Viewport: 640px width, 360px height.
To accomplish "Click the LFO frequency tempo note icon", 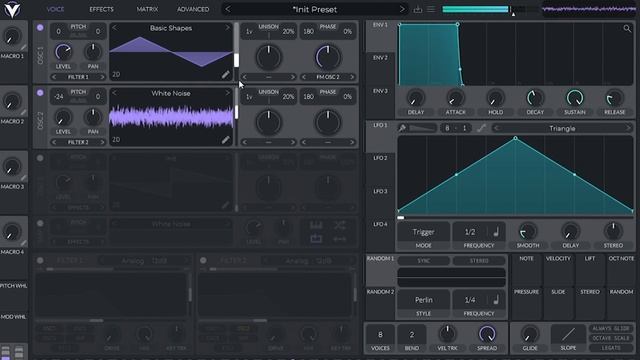I will [x=496, y=232].
